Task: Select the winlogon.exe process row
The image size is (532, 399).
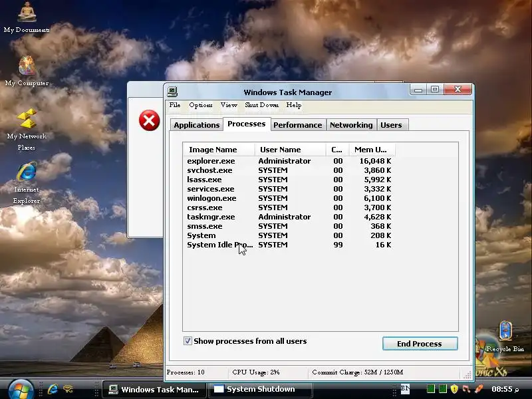Action: (x=289, y=198)
